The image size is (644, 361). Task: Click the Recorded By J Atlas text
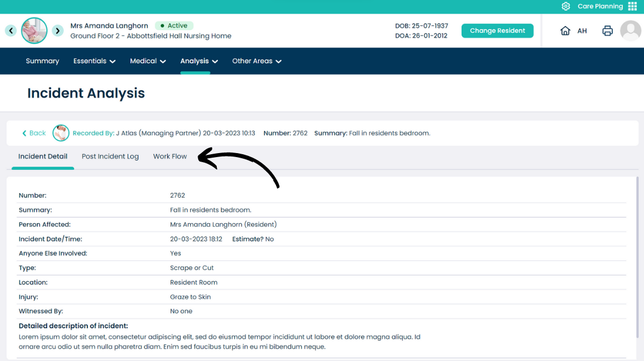164,133
